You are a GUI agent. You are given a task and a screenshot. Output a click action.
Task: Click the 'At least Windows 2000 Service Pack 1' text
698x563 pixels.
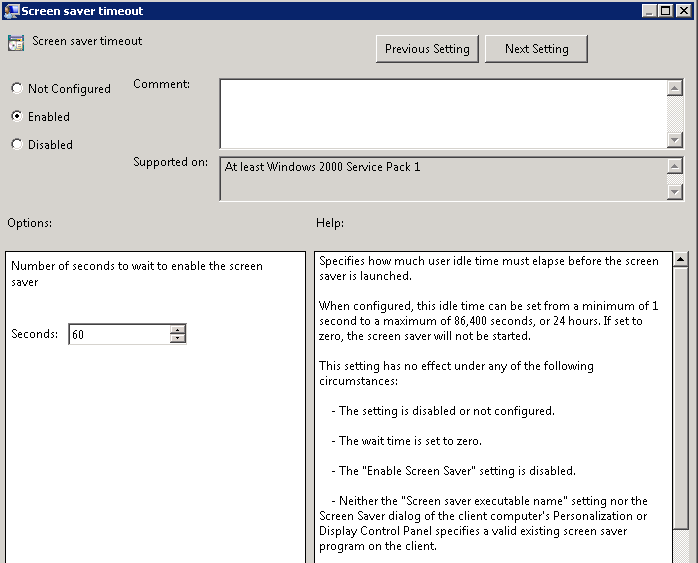tap(322, 167)
